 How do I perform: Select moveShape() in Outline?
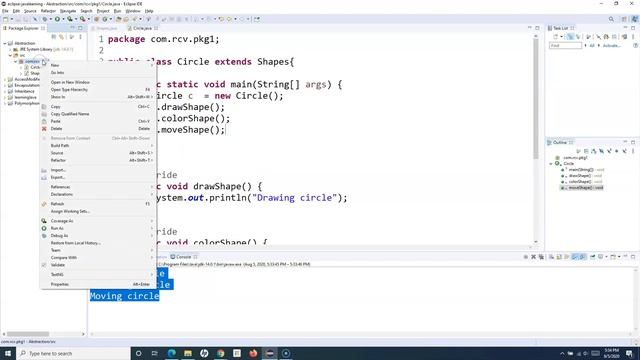(582, 188)
